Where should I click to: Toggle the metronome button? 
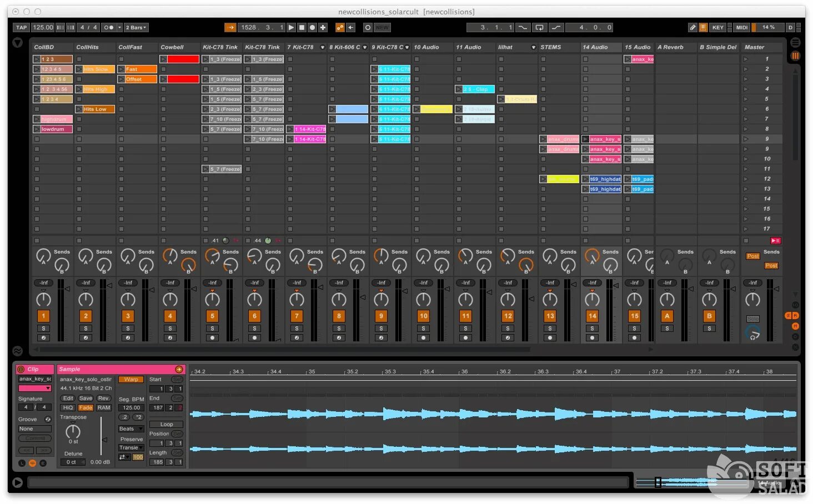109,27
